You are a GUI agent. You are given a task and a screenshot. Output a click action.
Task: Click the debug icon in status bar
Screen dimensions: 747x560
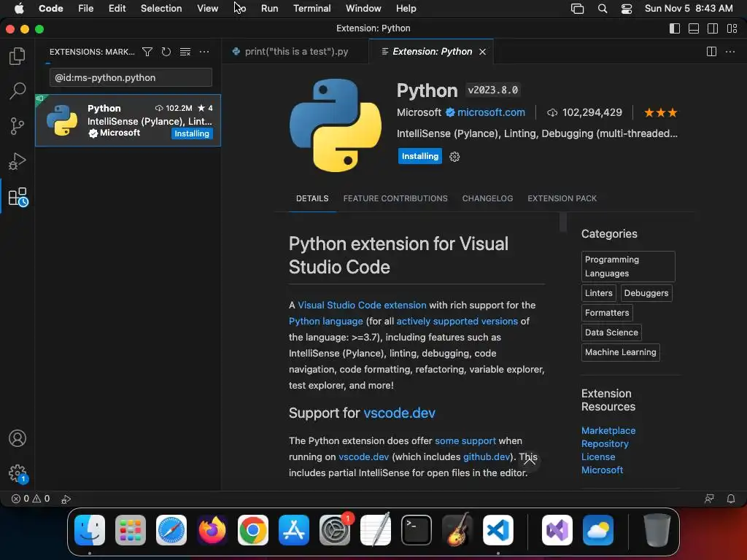coord(66,499)
